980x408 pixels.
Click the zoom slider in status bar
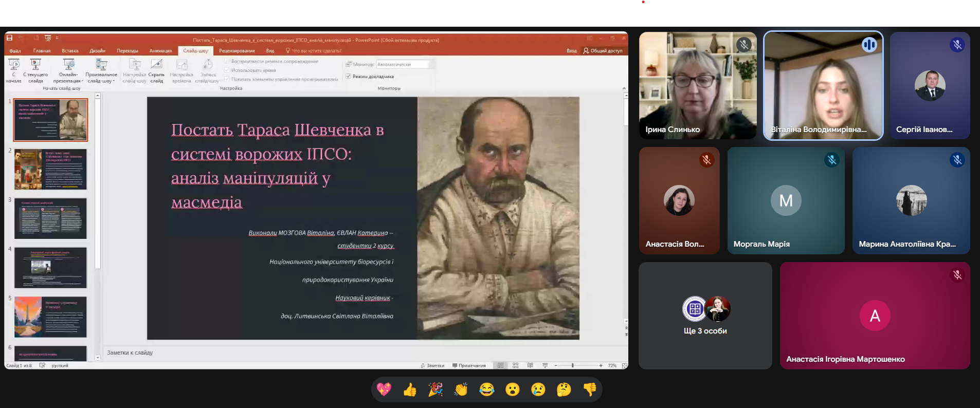coord(572,365)
